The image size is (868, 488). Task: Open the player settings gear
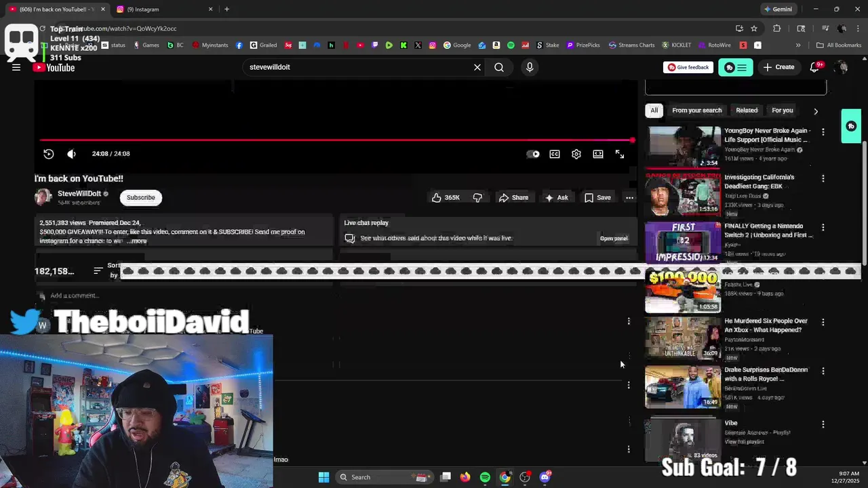click(576, 154)
